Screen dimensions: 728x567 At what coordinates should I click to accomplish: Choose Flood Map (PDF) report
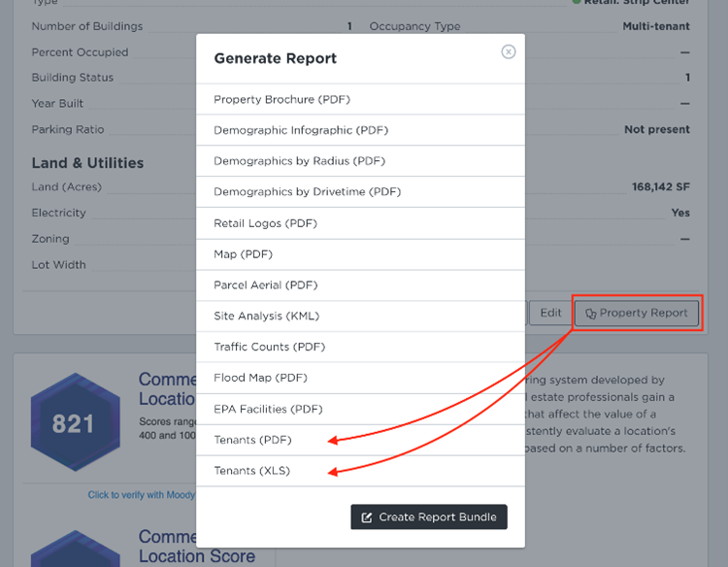(x=360, y=378)
